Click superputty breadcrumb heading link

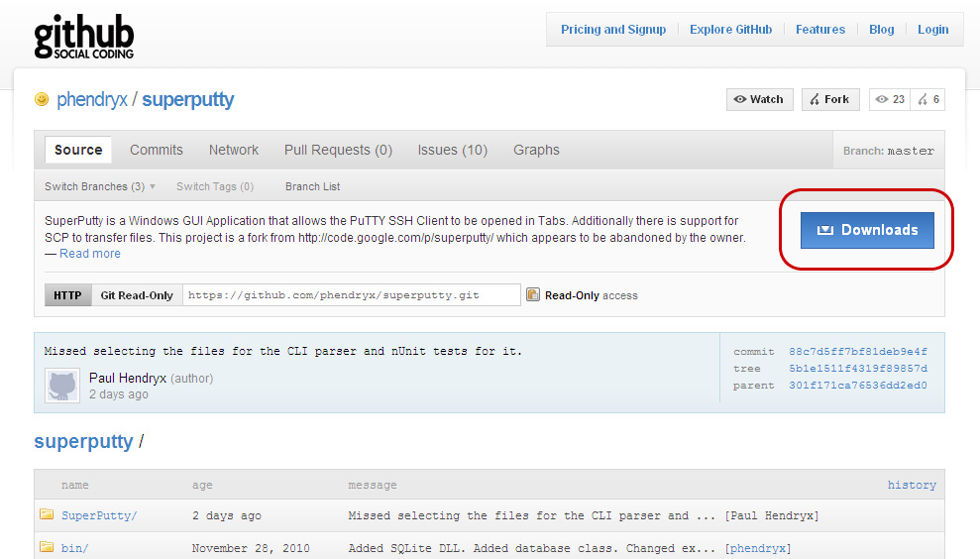[83, 441]
